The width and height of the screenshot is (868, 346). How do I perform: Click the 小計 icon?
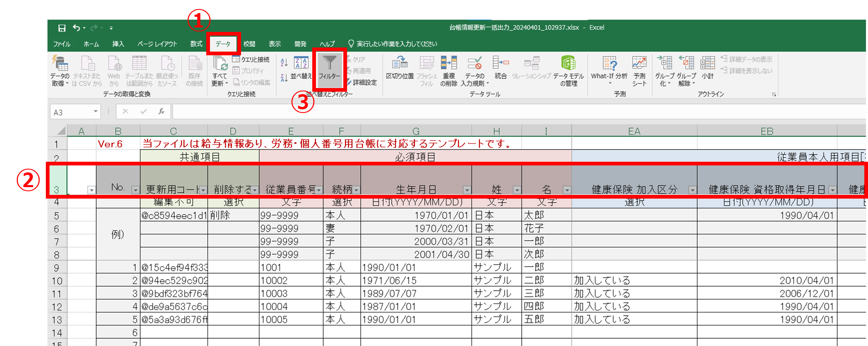pyautogui.click(x=708, y=68)
